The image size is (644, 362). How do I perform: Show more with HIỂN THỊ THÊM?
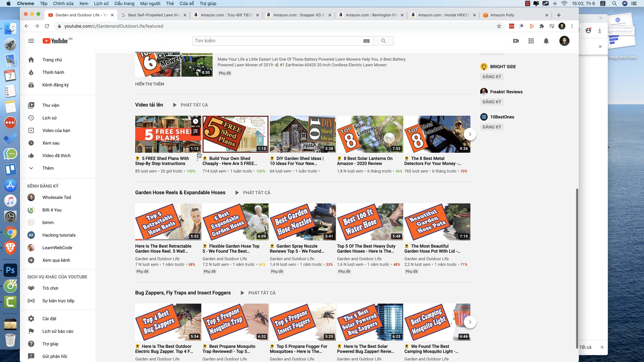click(149, 84)
